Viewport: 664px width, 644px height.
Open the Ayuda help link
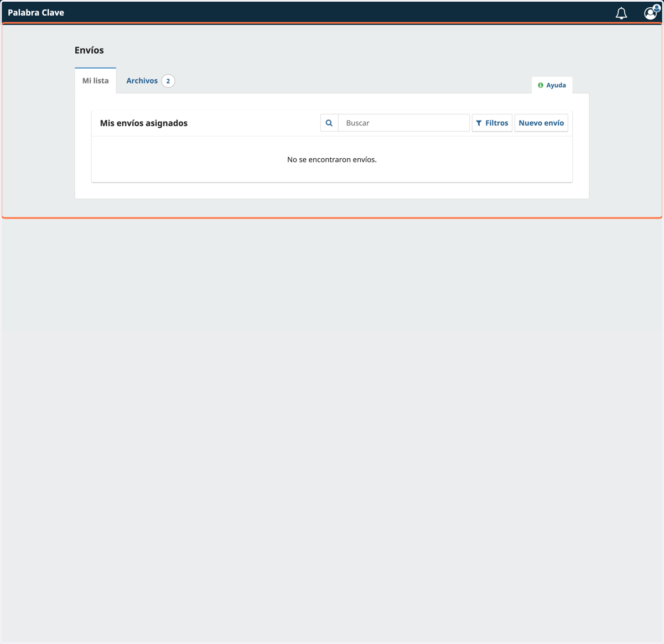tap(552, 85)
